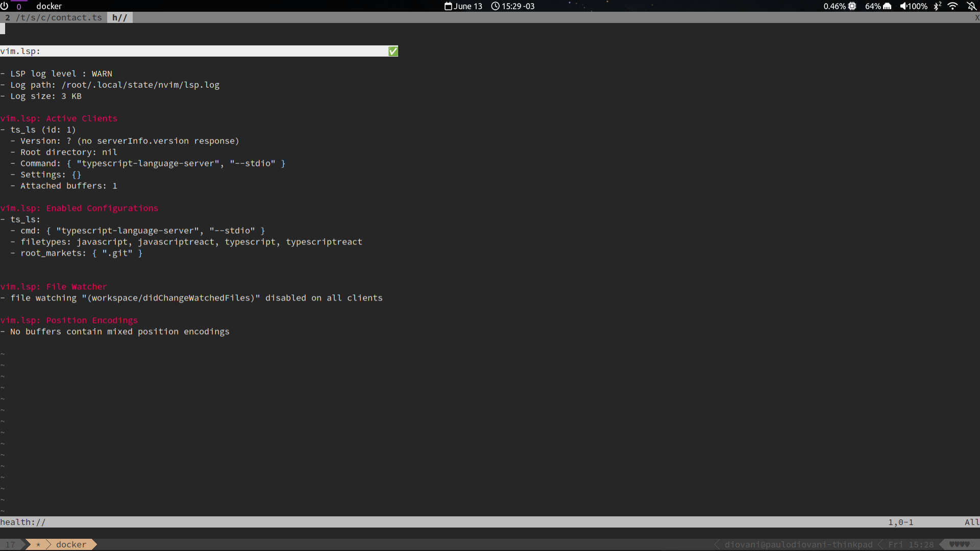Click the 'Fri 15:28' tmux clock

[911, 544]
